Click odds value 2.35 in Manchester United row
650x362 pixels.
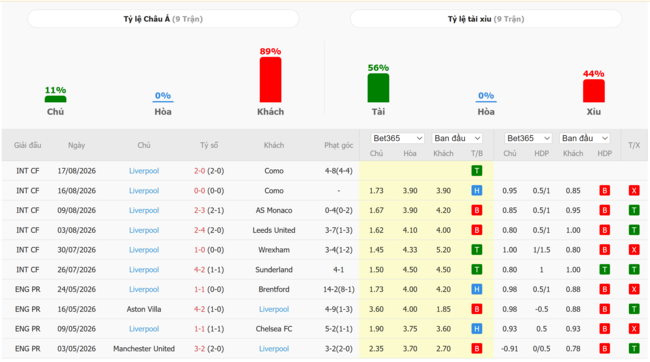tap(376, 349)
